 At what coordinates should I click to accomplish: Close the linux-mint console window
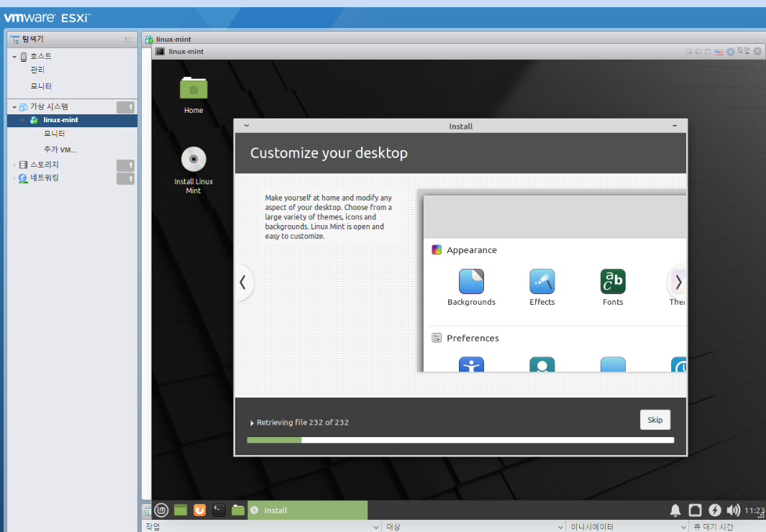tap(757, 51)
